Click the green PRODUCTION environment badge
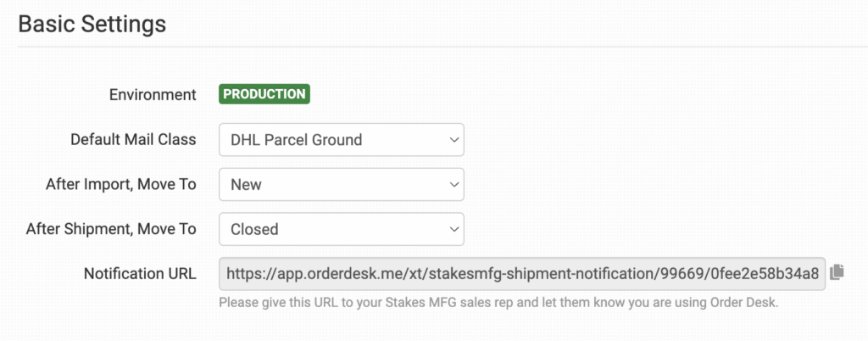Screen dimensions: 868x341 click(264, 94)
